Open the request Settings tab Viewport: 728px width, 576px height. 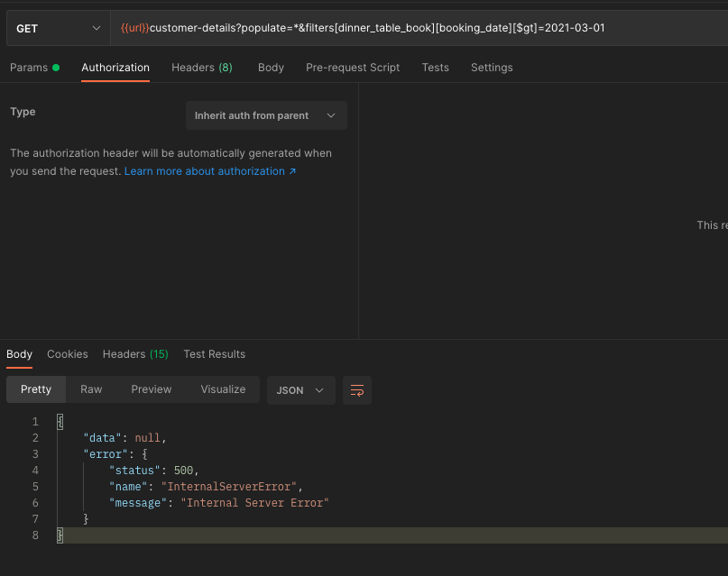[492, 68]
